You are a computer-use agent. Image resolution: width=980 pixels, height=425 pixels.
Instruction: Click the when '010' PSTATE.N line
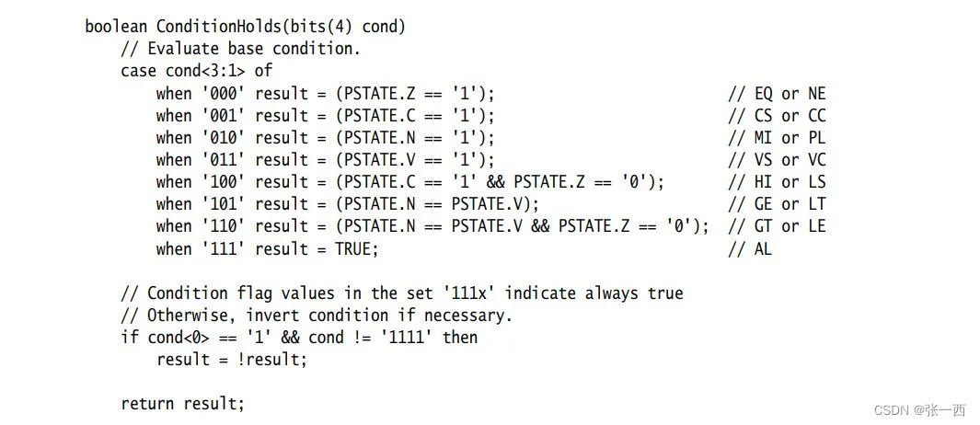325,137
